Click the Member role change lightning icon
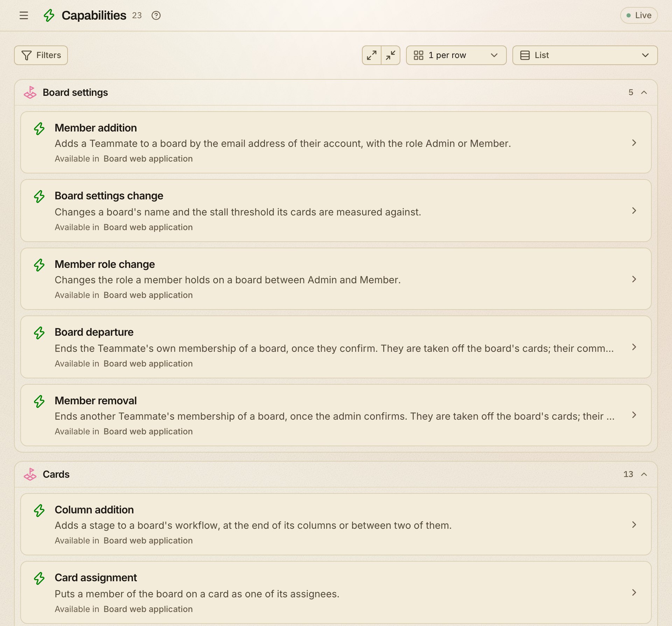Viewport: 672px width, 626px height. pyautogui.click(x=39, y=265)
